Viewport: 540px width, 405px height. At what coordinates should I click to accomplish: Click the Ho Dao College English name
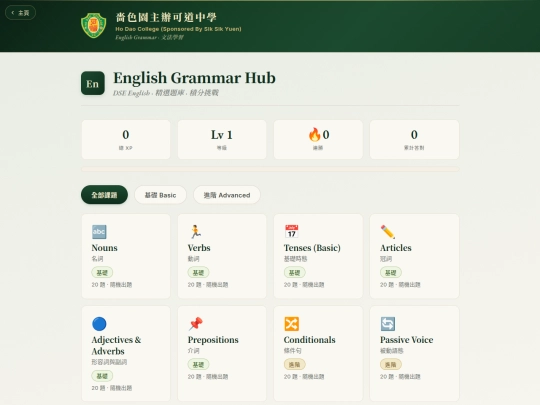pos(178,29)
